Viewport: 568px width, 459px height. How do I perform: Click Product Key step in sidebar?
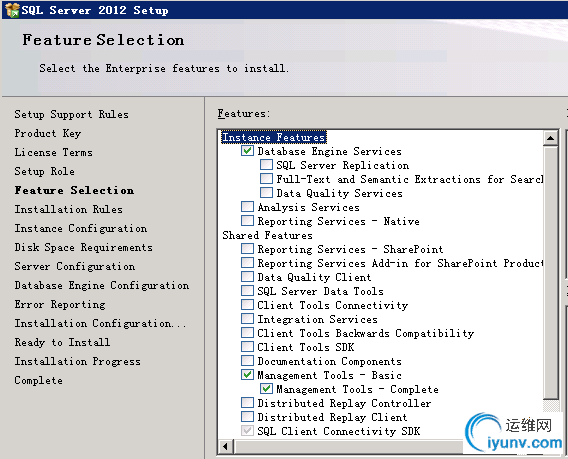(47, 133)
